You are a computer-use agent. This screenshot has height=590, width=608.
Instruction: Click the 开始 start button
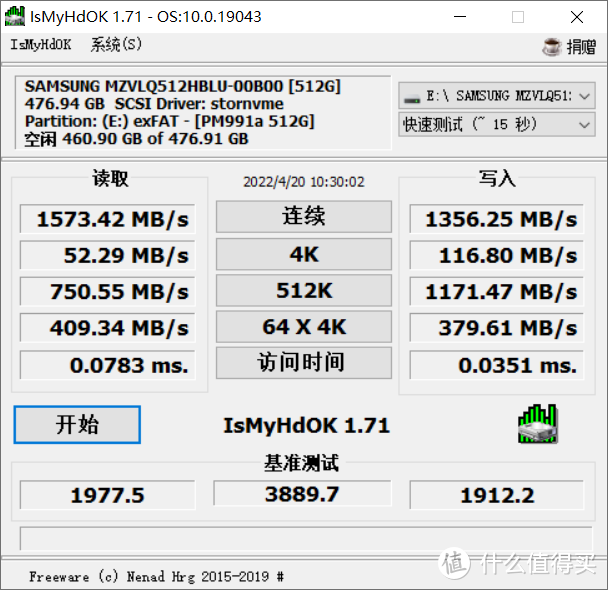click(x=77, y=424)
